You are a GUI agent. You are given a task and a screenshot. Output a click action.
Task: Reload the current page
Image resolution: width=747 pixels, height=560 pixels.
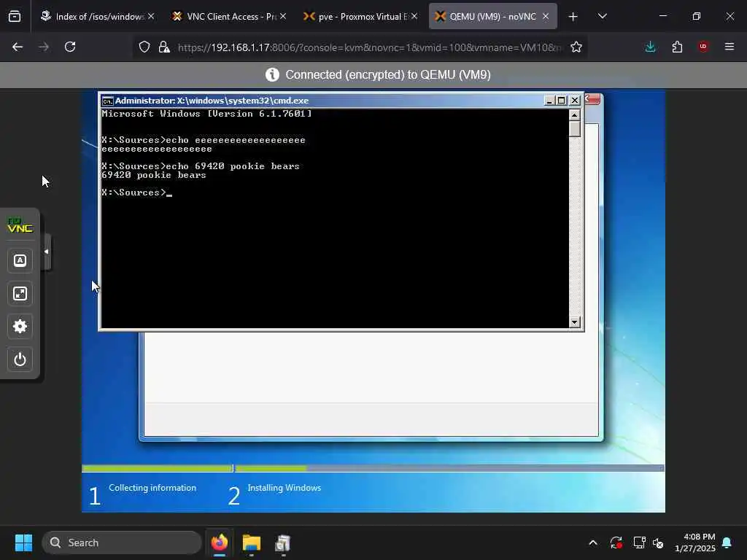pos(70,47)
